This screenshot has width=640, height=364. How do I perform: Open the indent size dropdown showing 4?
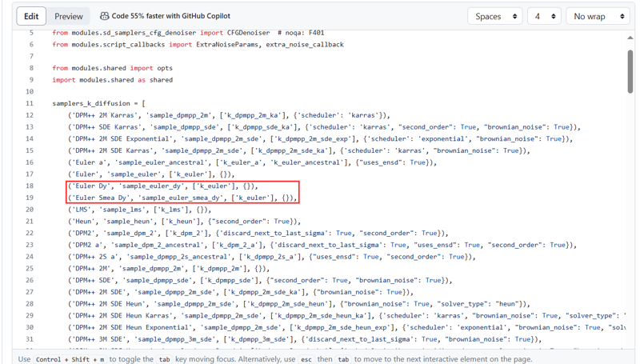[x=544, y=16]
